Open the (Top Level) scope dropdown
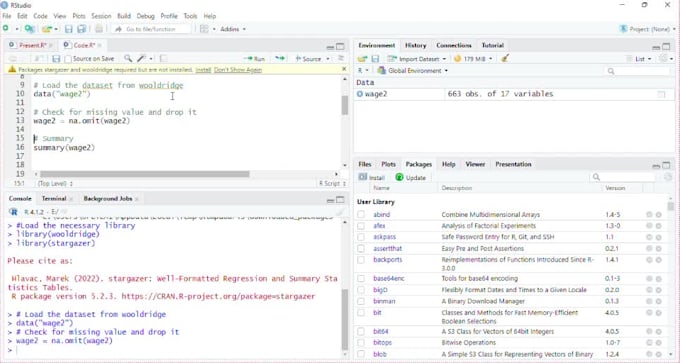The width and height of the screenshot is (680, 363). pos(55,183)
